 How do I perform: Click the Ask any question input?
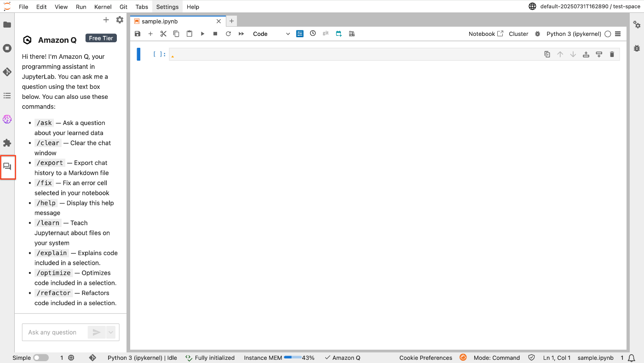[55, 332]
